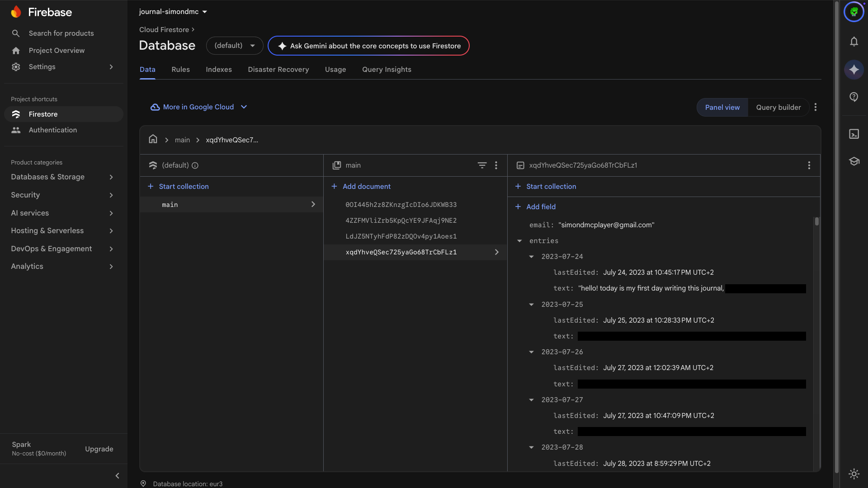Collapse the entries field
868x488 pixels.
[x=519, y=241]
